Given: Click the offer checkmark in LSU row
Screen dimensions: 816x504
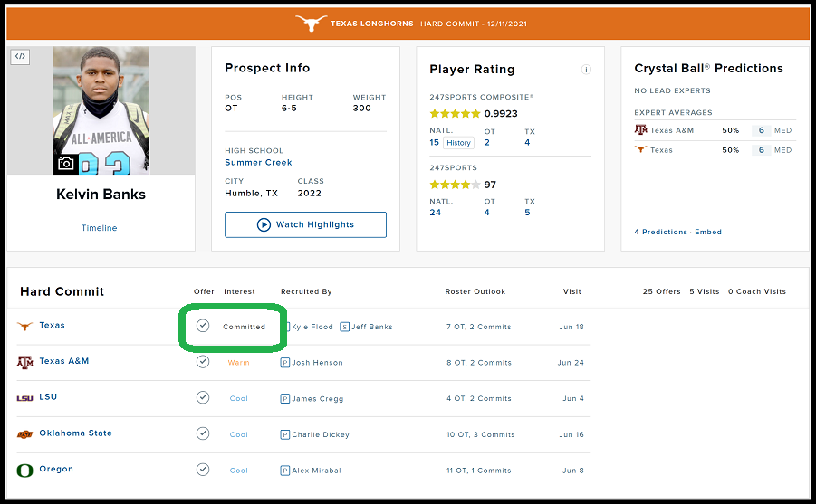Looking at the screenshot, I should click(x=203, y=397).
